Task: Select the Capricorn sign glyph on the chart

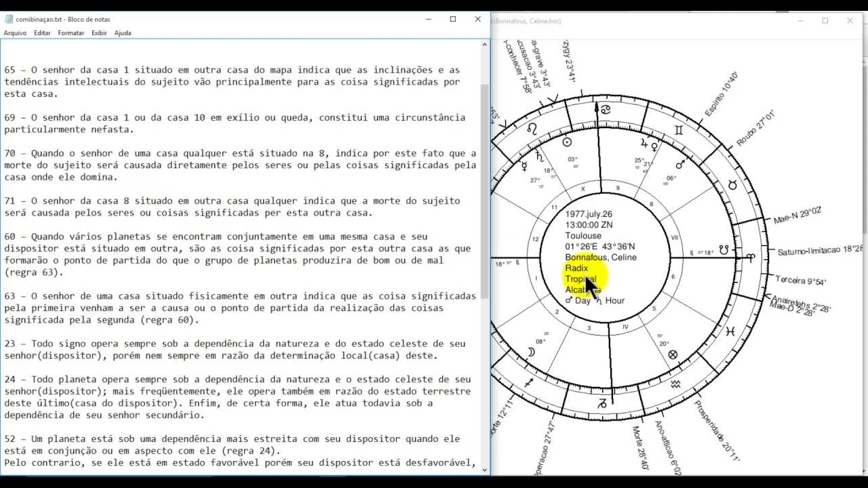Action: pyautogui.click(x=601, y=405)
